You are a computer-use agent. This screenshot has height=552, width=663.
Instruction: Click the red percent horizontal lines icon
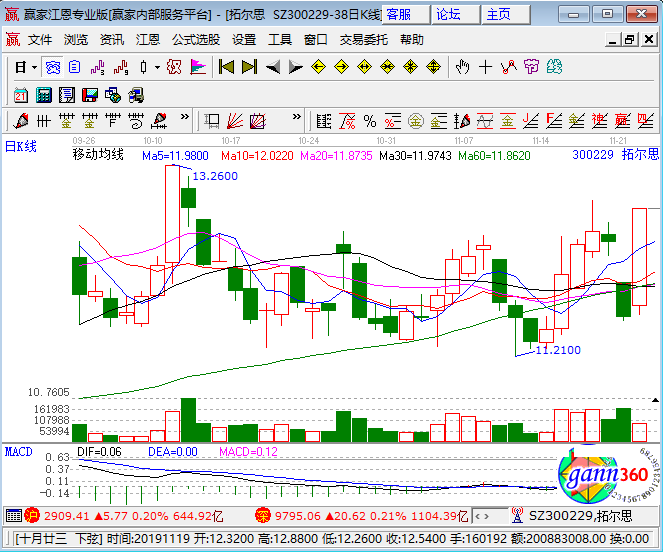pos(393,121)
